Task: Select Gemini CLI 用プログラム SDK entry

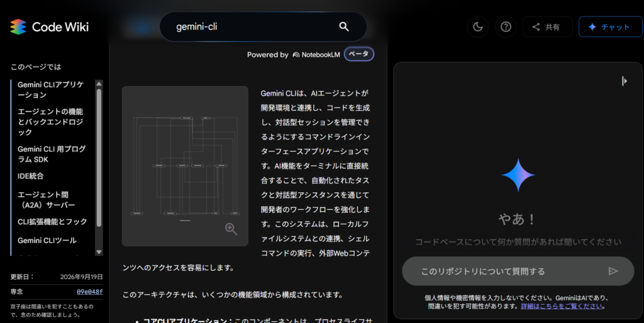Action: (x=52, y=154)
